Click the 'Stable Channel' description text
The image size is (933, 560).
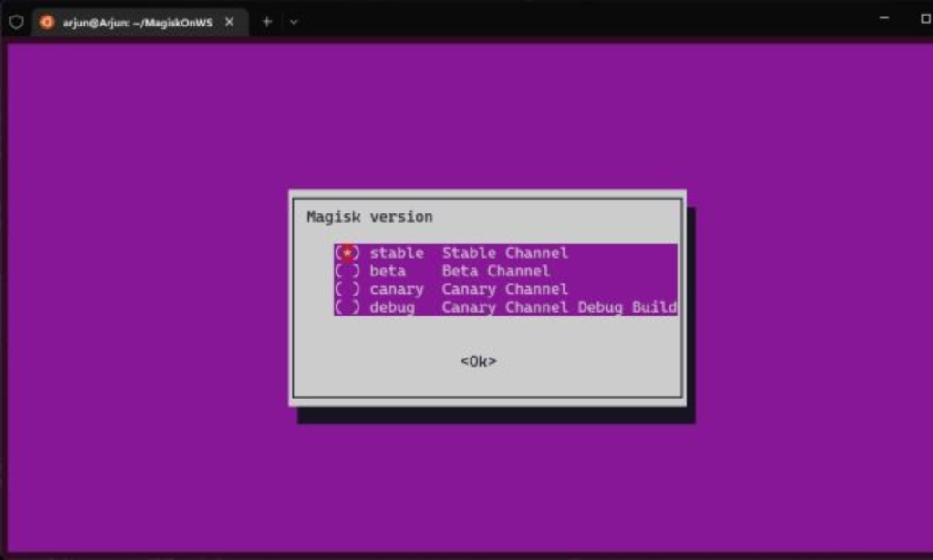(504, 253)
